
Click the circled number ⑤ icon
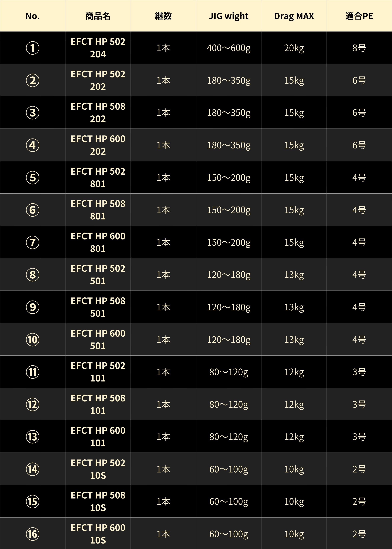tap(33, 177)
